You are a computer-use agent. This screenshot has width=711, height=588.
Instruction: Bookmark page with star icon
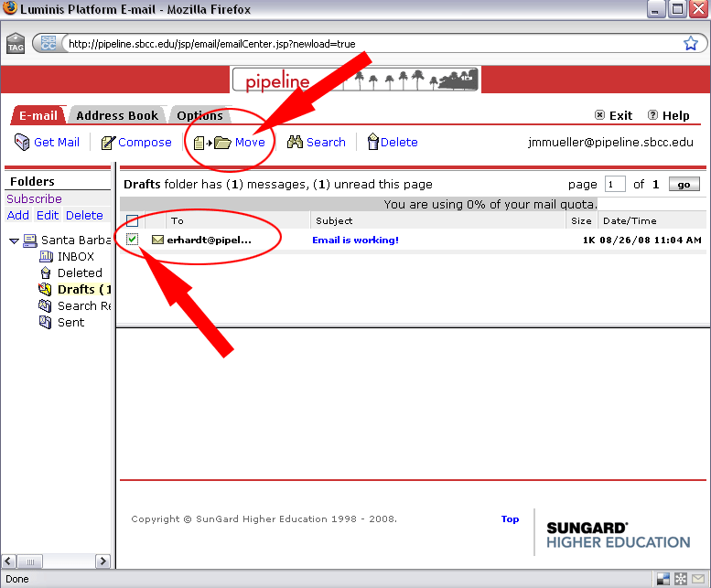(691, 43)
